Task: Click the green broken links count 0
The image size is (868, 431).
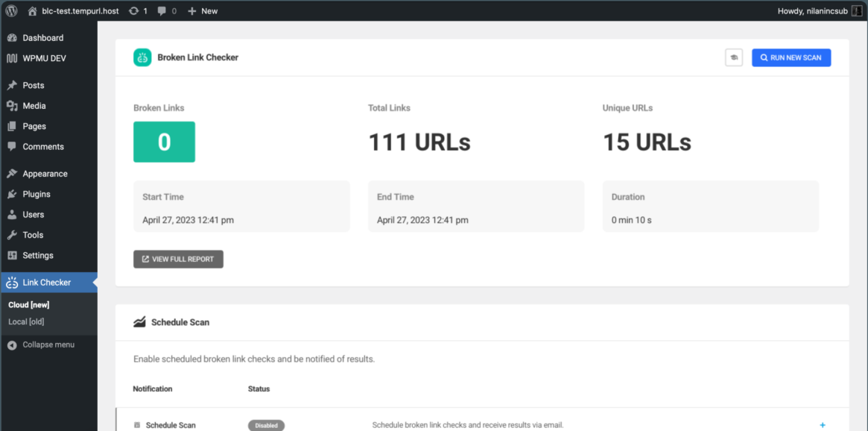Action: [164, 142]
